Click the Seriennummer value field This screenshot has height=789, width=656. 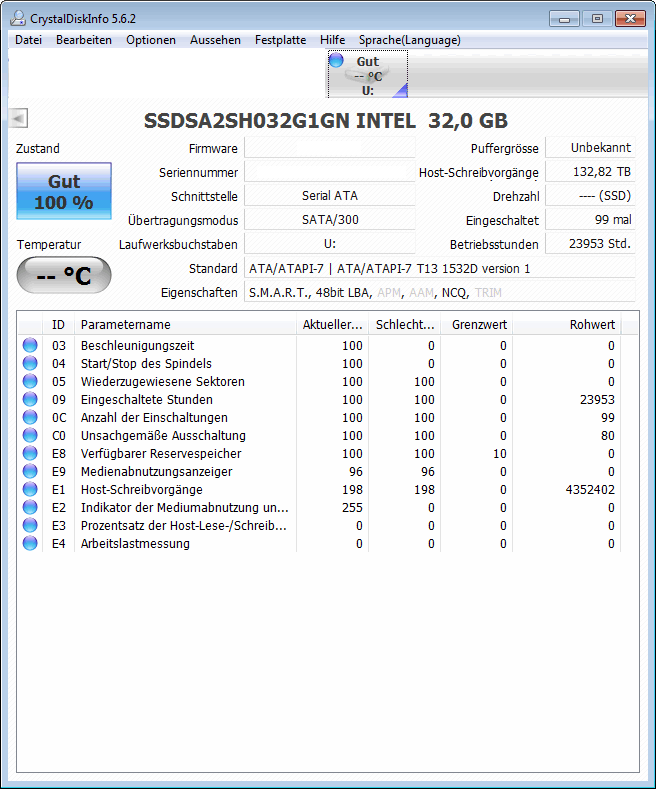(x=330, y=172)
